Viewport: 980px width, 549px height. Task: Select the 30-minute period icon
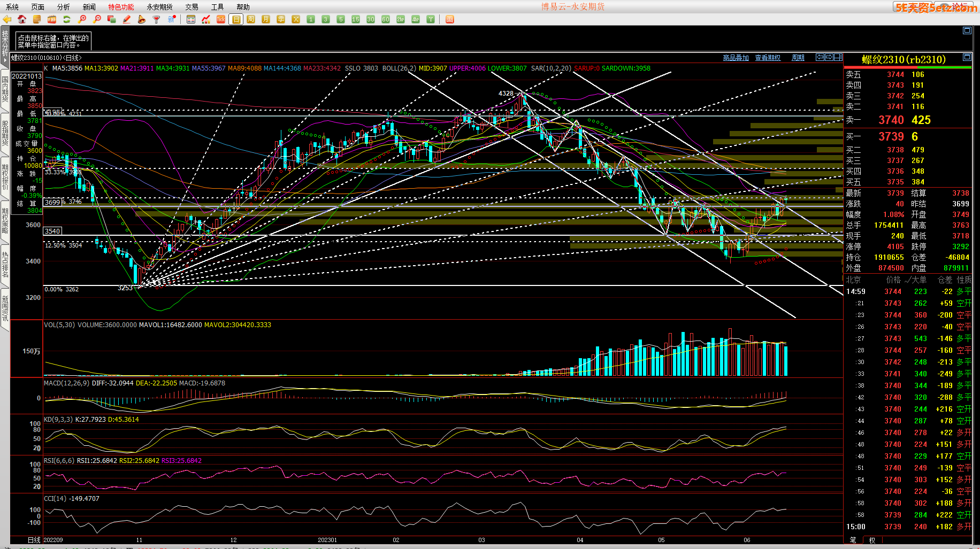click(371, 19)
